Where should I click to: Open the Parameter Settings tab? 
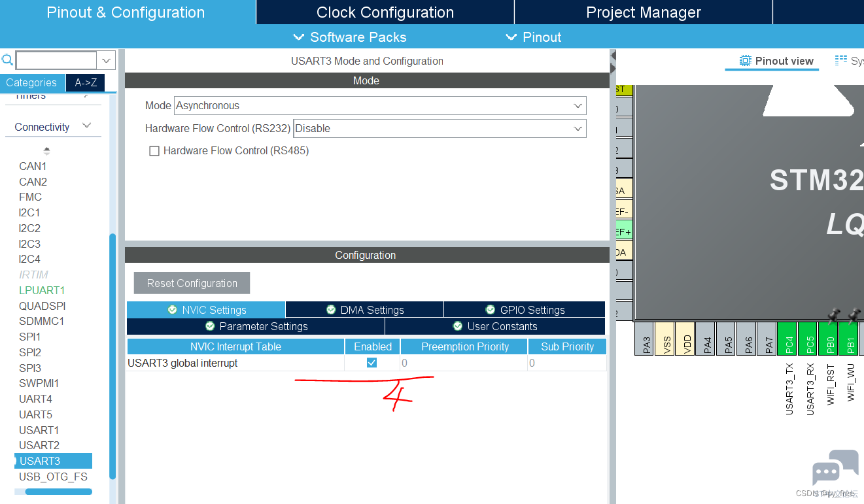[256, 326]
